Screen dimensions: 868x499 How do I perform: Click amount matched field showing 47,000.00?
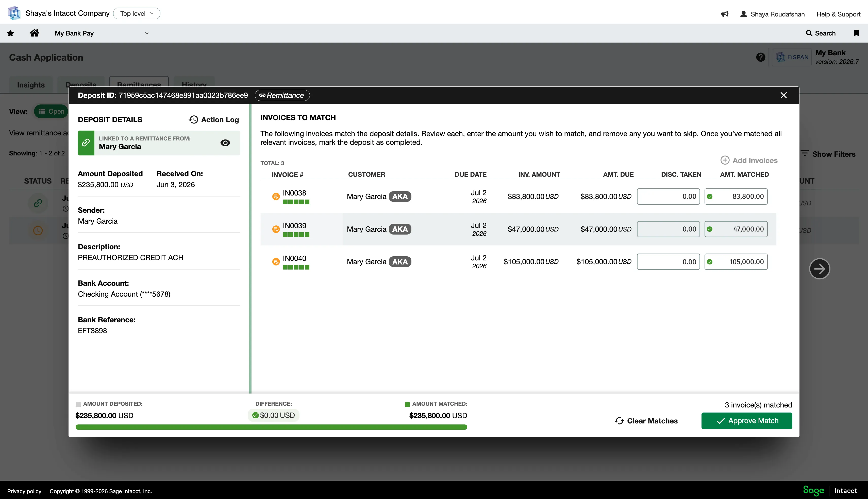tap(736, 229)
